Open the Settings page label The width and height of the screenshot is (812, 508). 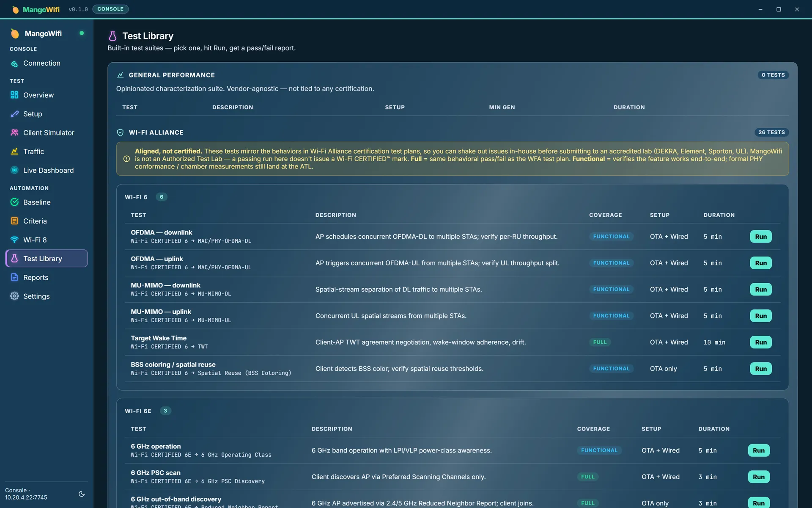[x=36, y=296]
